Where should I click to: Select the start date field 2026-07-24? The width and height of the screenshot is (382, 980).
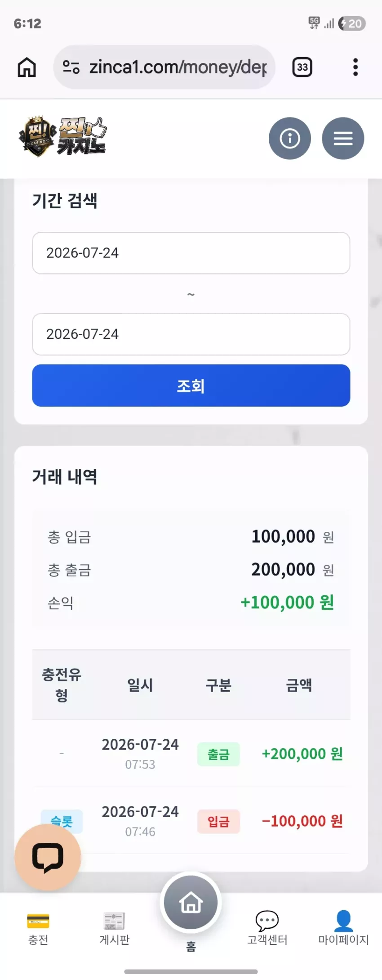[x=191, y=253]
